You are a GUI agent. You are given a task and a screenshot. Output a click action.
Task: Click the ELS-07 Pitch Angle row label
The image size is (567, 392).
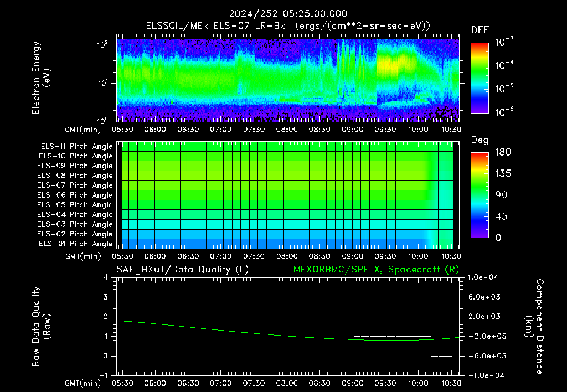pos(75,185)
